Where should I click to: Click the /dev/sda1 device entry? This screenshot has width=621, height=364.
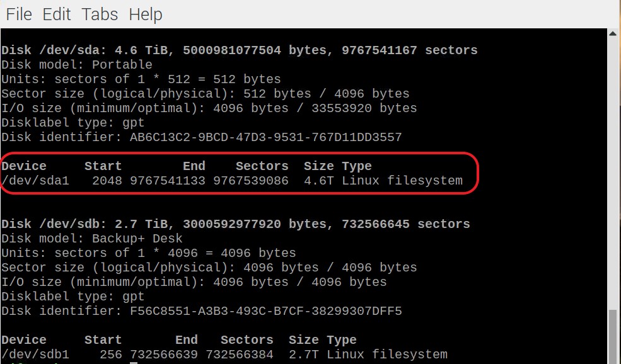pyautogui.click(x=35, y=181)
